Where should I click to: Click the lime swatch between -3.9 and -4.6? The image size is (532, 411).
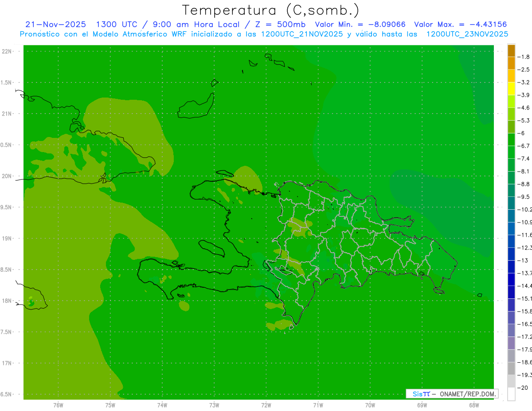click(511, 102)
